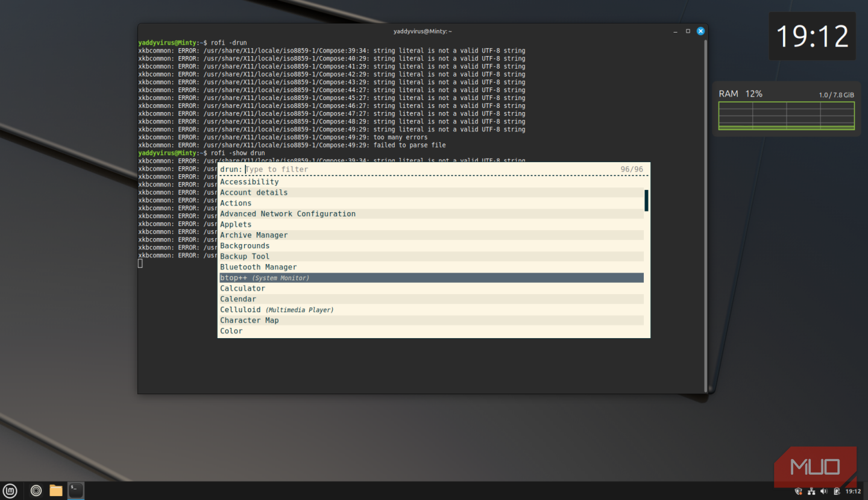Open the network connections tray icon
Image resolution: width=868 pixels, height=500 pixels.
811,492
